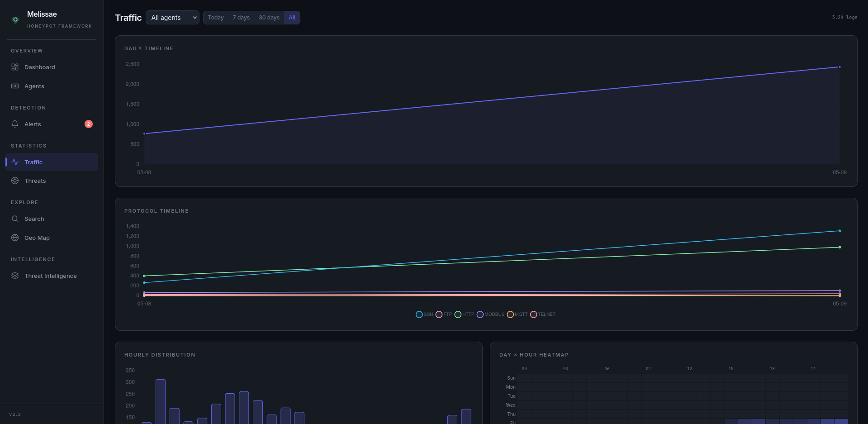The height and width of the screenshot is (424, 868).
Task: Click the Wed row label in heatmap
Action: coord(511,405)
